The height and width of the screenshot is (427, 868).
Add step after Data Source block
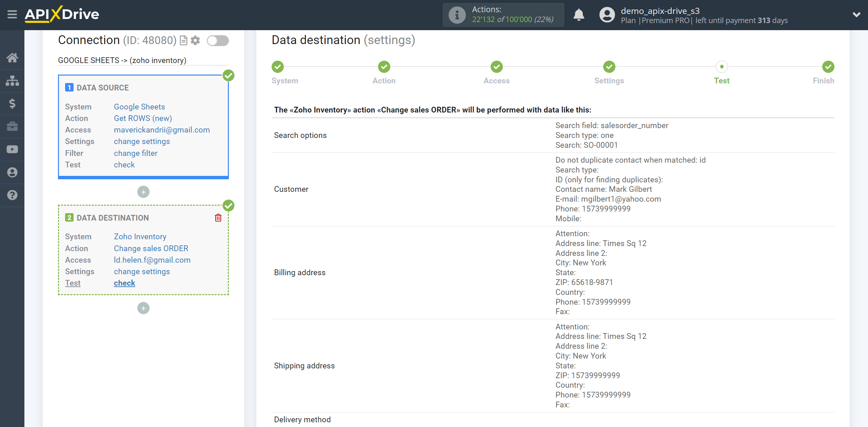click(143, 192)
